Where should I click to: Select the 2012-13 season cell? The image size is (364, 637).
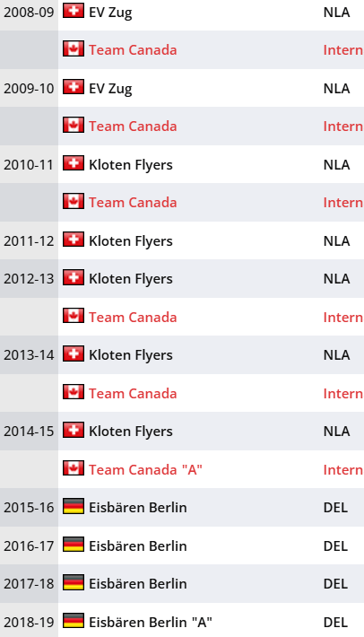29,279
